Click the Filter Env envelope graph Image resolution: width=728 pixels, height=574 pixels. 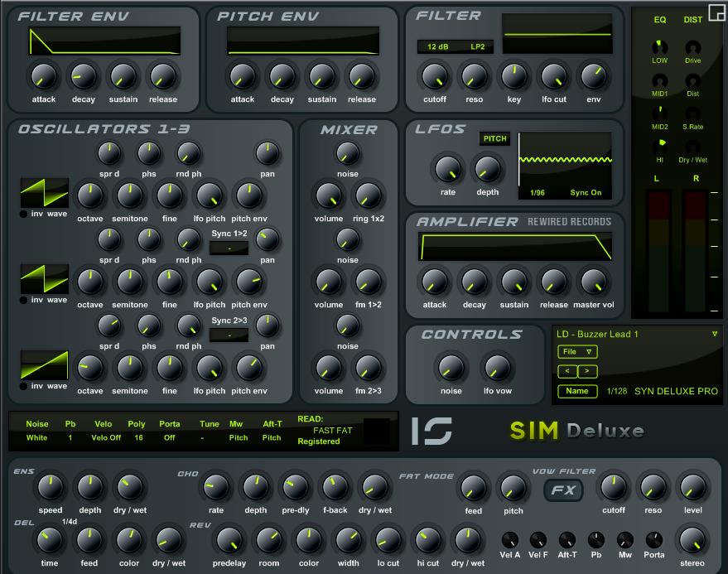point(104,41)
